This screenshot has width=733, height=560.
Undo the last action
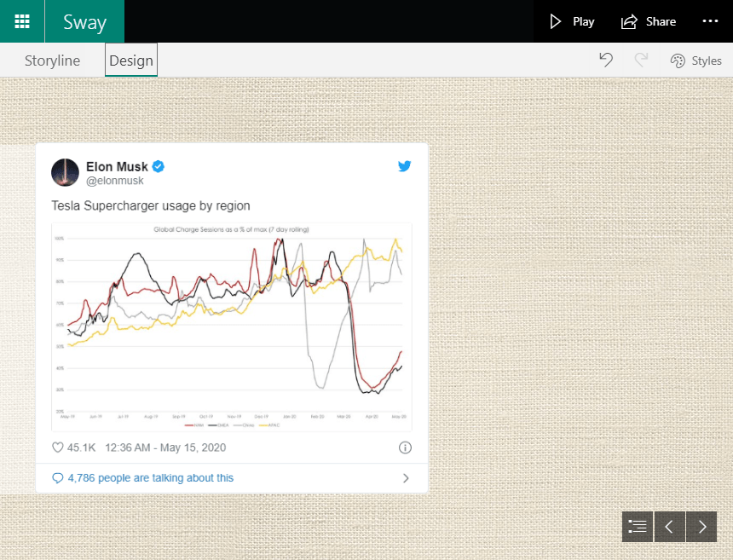pyautogui.click(x=606, y=60)
